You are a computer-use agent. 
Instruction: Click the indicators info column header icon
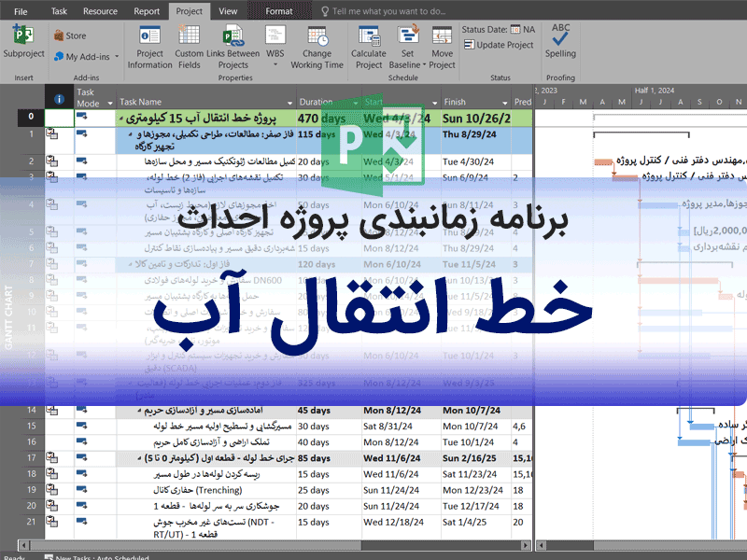pyautogui.click(x=59, y=99)
